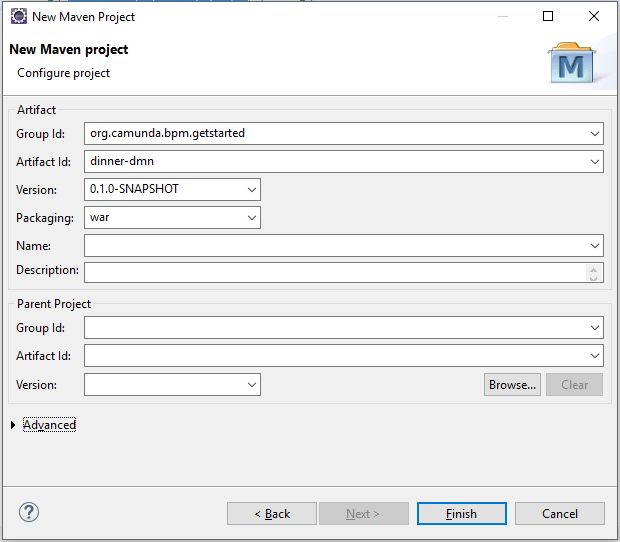Open the Parent Project Version dropdown
The image size is (620, 542).
pyautogui.click(x=251, y=384)
